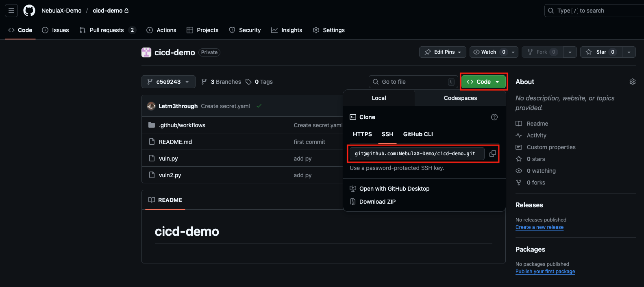Click the GitHub octocat logo

point(29,11)
